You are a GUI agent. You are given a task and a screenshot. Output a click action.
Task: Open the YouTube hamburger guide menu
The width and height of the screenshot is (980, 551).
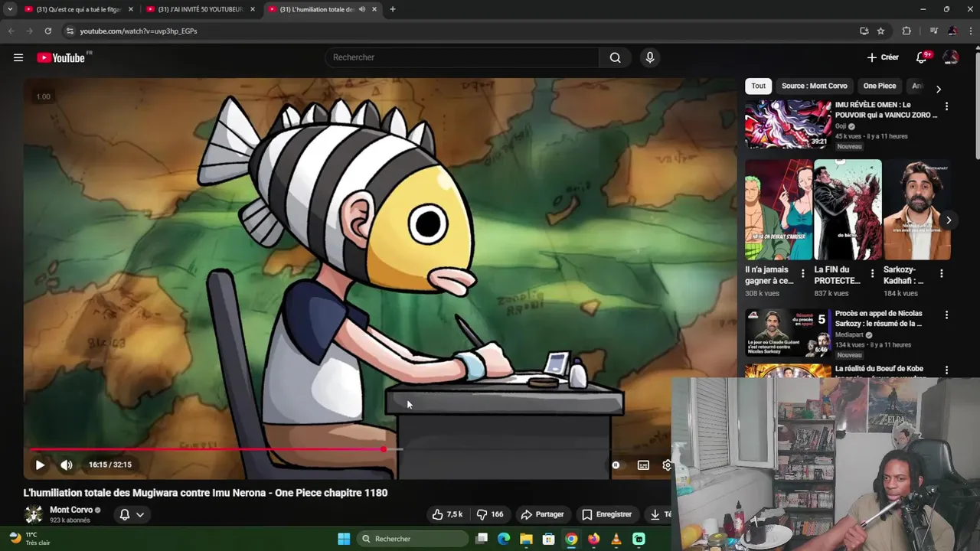click(18, 57)
